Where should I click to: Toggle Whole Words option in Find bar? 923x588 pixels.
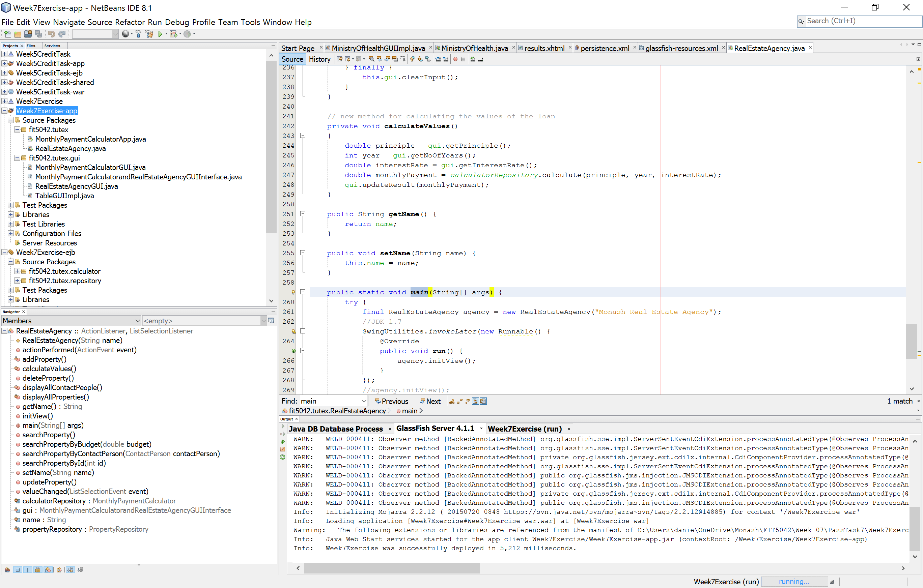coord(459,401)
